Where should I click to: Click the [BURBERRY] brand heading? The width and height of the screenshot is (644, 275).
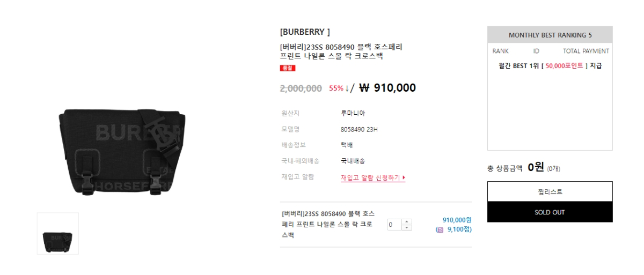305,32
